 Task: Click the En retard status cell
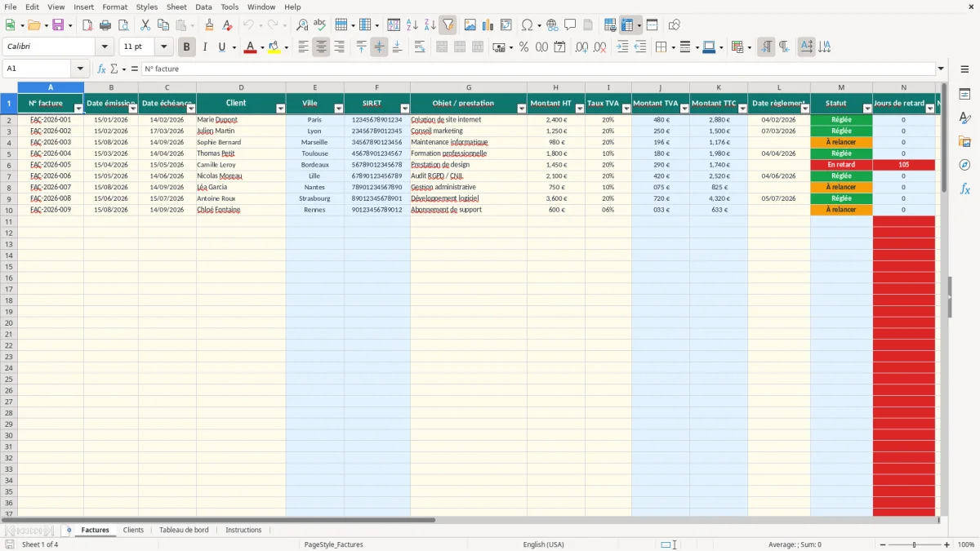tap(841, 165)
